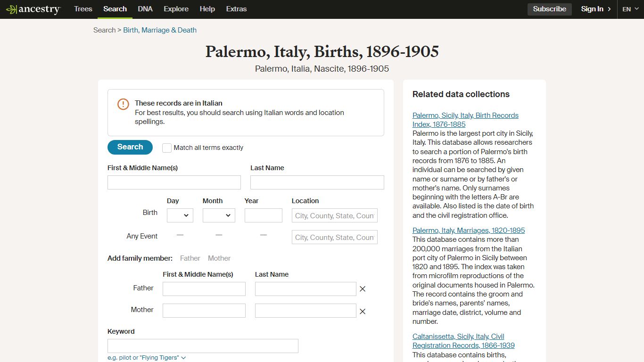The height and width of the screenshot is (362, 644).
Task: Open Birth, Marriage & Death breadcrumb
Action: pos(160,30)
